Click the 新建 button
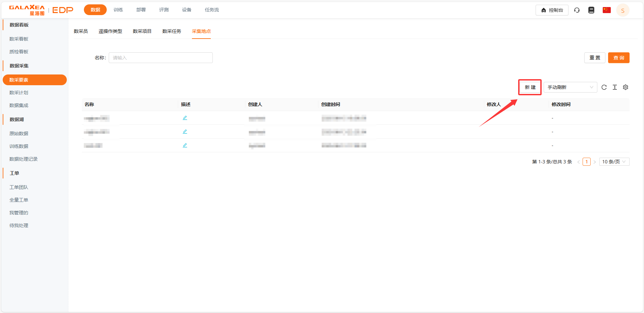The height and width of the screenshot is (313, 644). [x=530, y=87]
